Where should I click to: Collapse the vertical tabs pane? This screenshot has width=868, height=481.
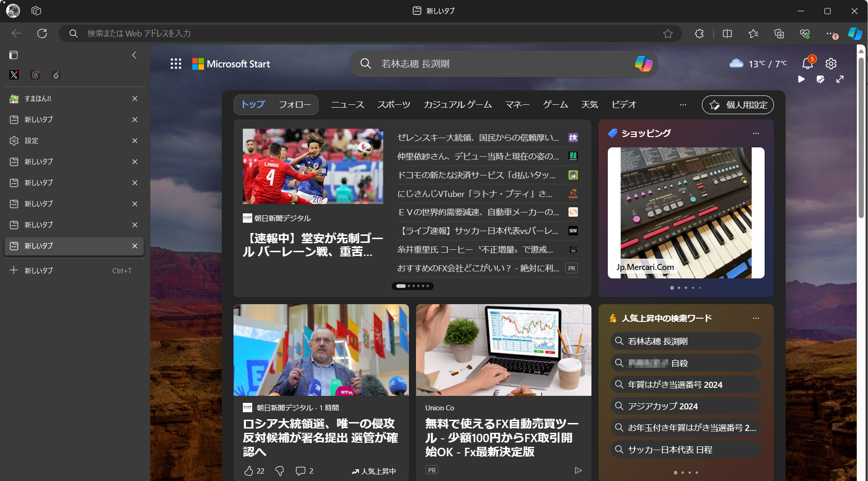point(134,55)
